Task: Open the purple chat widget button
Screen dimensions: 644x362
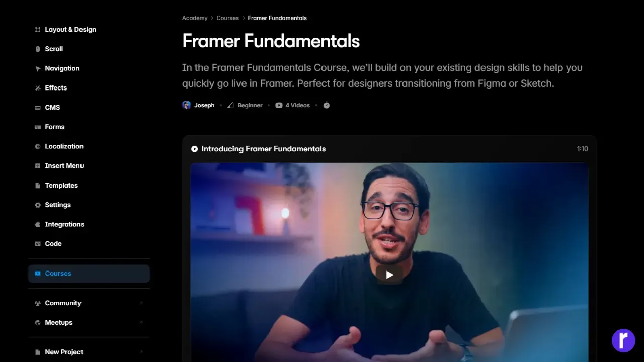Action: (x=623, y=340)
